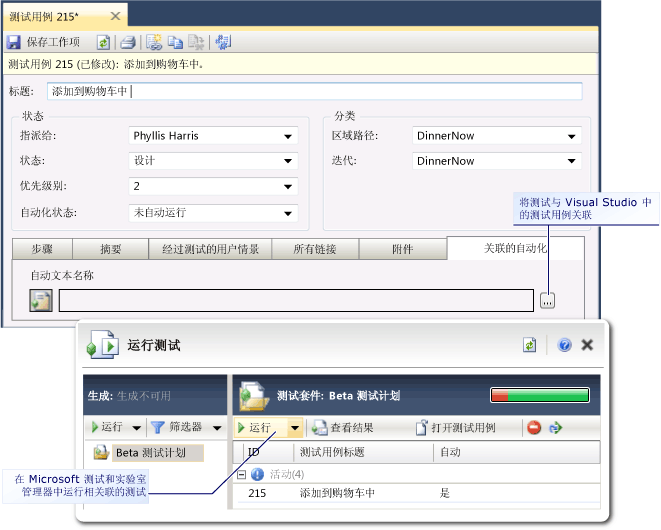Click the ellipsis browse button for automation
This screenshot has height=530, width=661.
pyautogui.click(x=547, y=301)
